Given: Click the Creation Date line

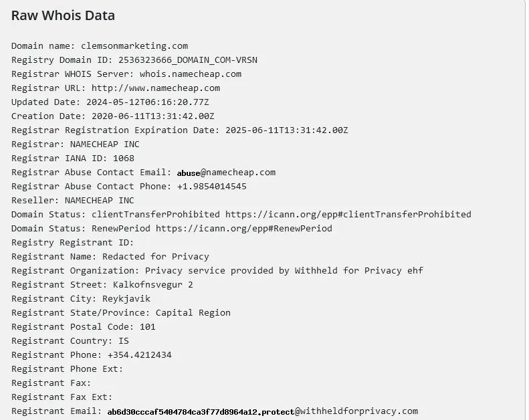Looking at the screenshot, I should click(112, 116).
